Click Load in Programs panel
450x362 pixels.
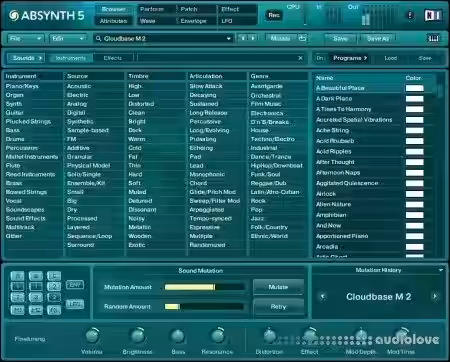click(391, 58)
